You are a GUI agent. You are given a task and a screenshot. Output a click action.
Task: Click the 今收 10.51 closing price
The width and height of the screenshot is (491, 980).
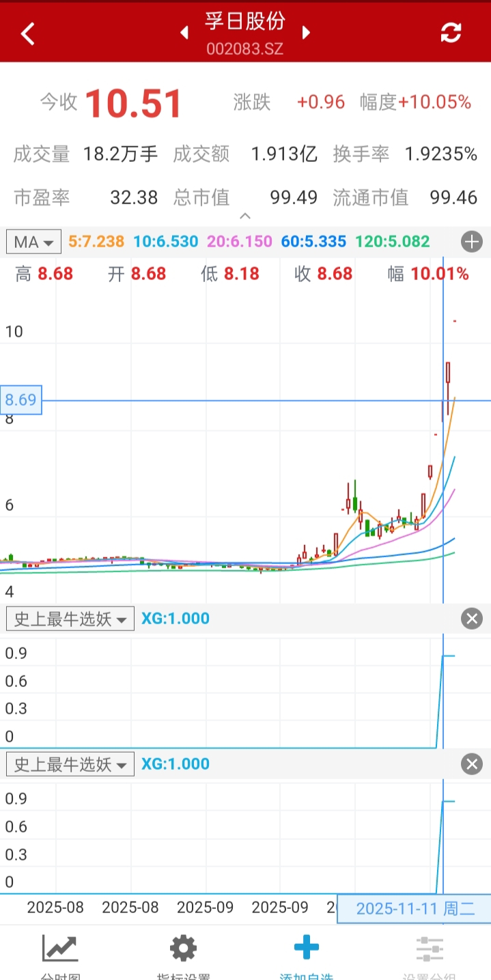134,104
